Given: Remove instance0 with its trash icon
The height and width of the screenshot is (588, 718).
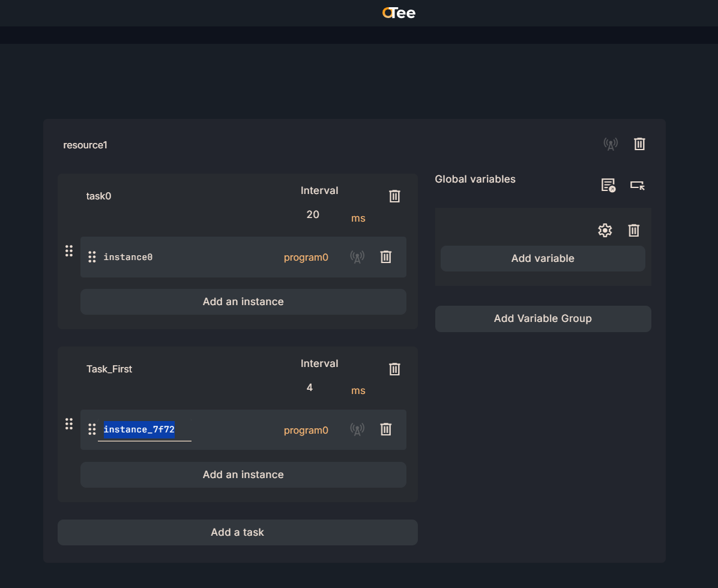Looking at the screenshot, I should click(386, 257).
